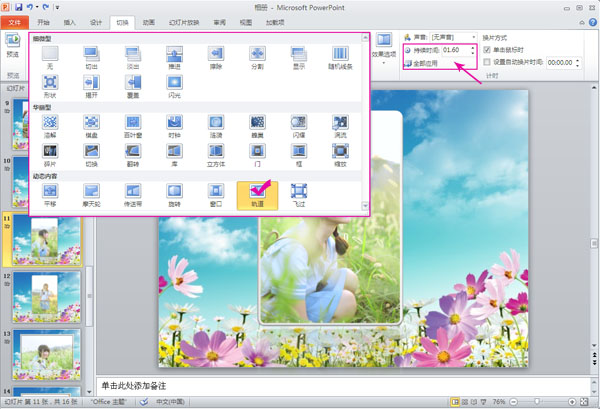
Task: Select slide 13 thumbnail
Action: click(47, 355)
